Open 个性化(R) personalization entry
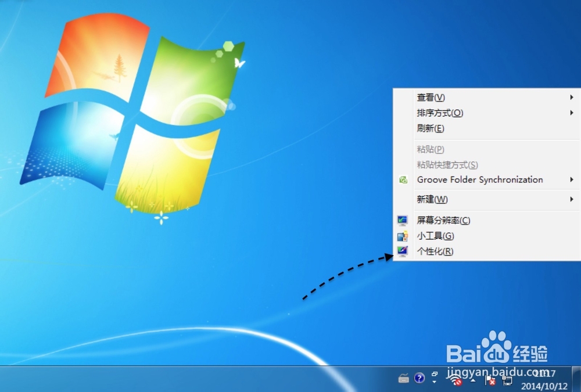The height and width of the screenshot is (392, 581). point(486,251)
